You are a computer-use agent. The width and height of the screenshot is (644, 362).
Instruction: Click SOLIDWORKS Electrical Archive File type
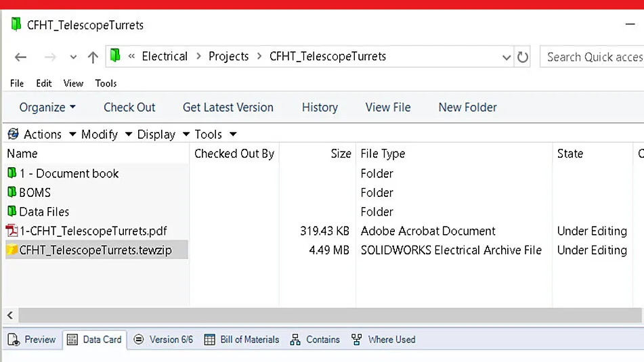coord(451,250)
